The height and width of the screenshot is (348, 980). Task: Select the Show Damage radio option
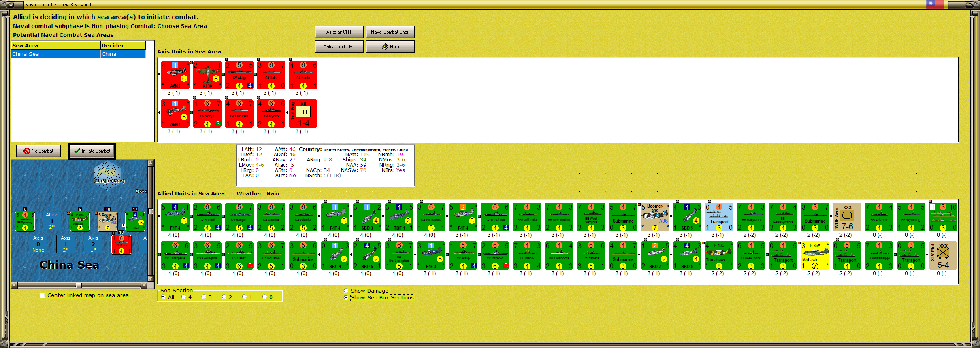coord(346,291)
